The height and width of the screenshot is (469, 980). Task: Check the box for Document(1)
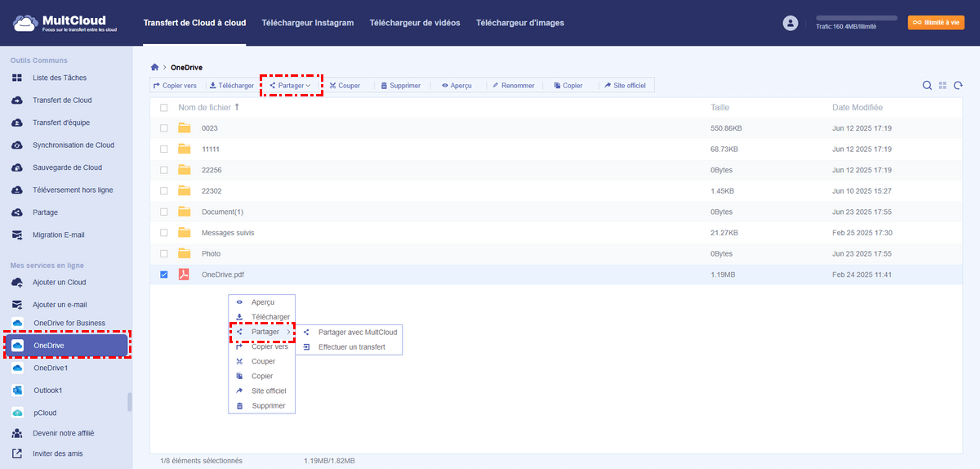pos(164,212)
